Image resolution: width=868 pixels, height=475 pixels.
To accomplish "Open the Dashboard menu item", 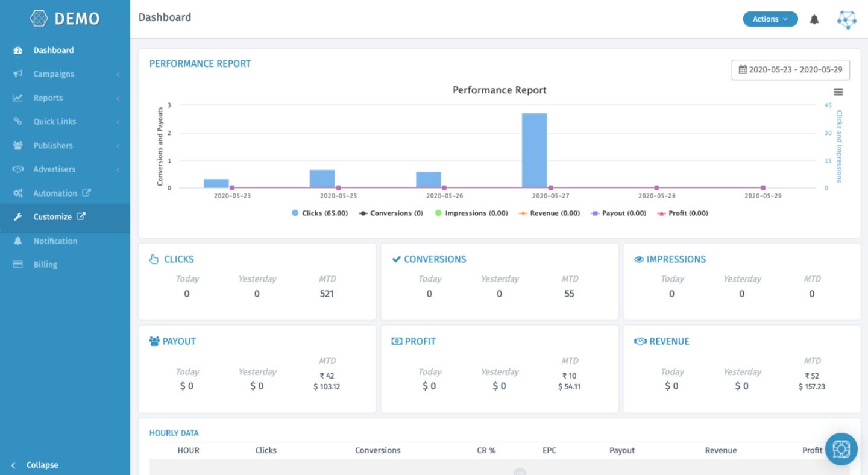I will point(54,51).
